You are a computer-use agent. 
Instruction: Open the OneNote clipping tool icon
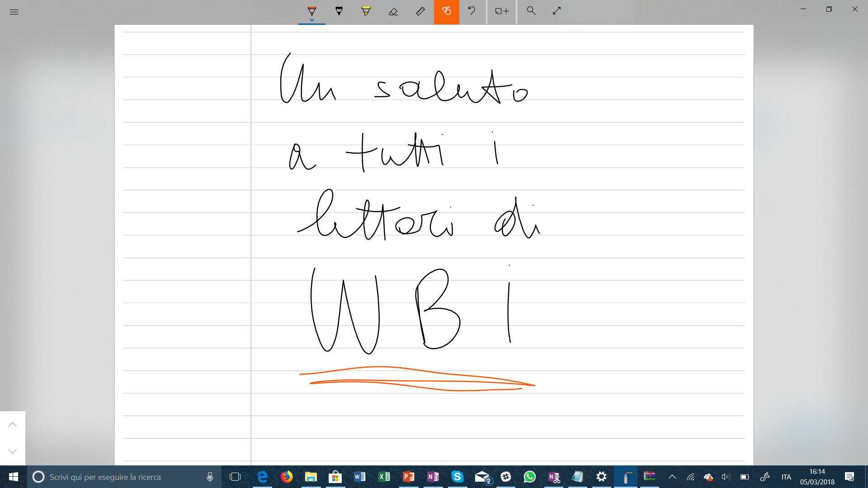(x=554, y=477)
